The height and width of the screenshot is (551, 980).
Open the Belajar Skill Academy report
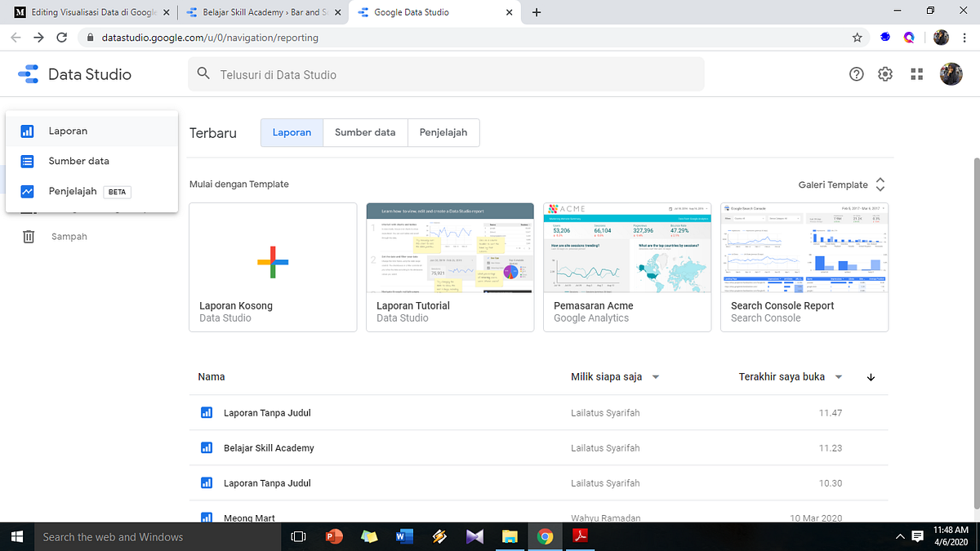[x=539, y=448]
